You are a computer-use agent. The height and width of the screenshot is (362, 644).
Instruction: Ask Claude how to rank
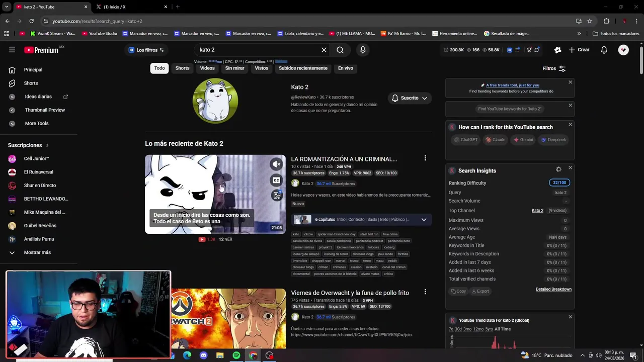point(496,140)
